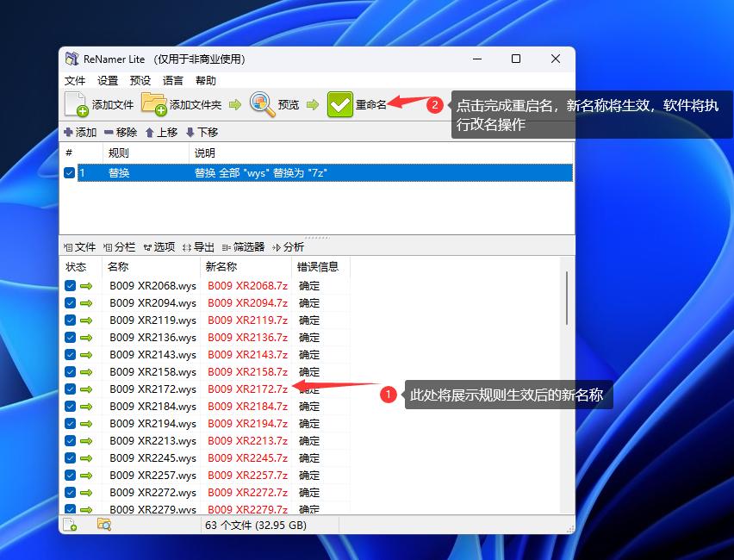The height and width of the screenshot is (560, 734).
Task: Click the file list vertical scrollbar thumb
Action: point(567,298)
